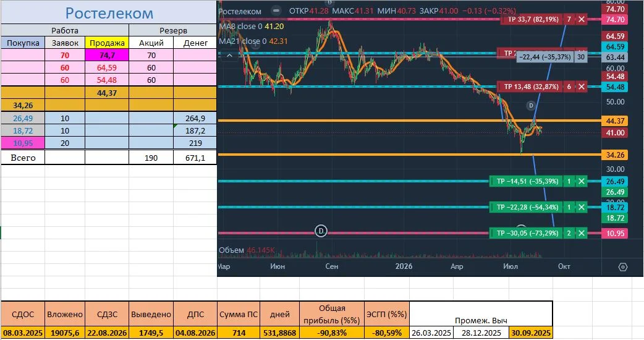Select the 34,26 purchase cell
Image resolution: width=644 pixels, height=340 pixels.
click(x=23, y=105)
